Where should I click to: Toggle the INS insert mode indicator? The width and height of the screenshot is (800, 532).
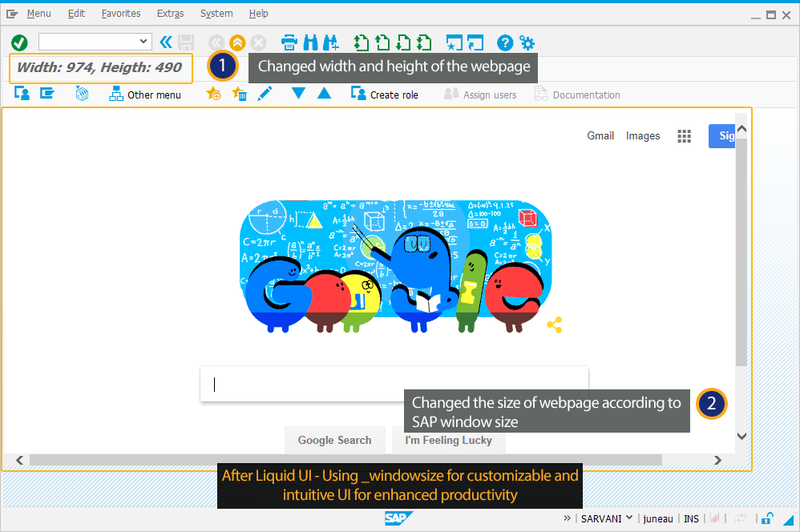click(691, 518)
